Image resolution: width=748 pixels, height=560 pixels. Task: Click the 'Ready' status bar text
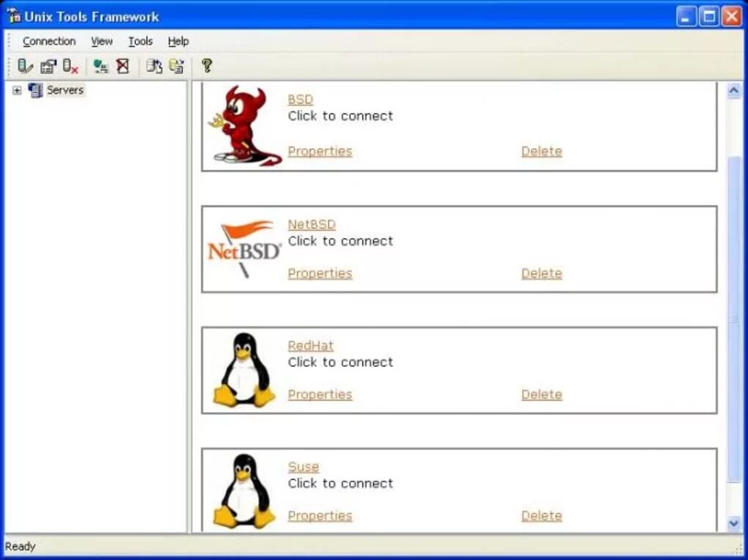tap(20, 546)
